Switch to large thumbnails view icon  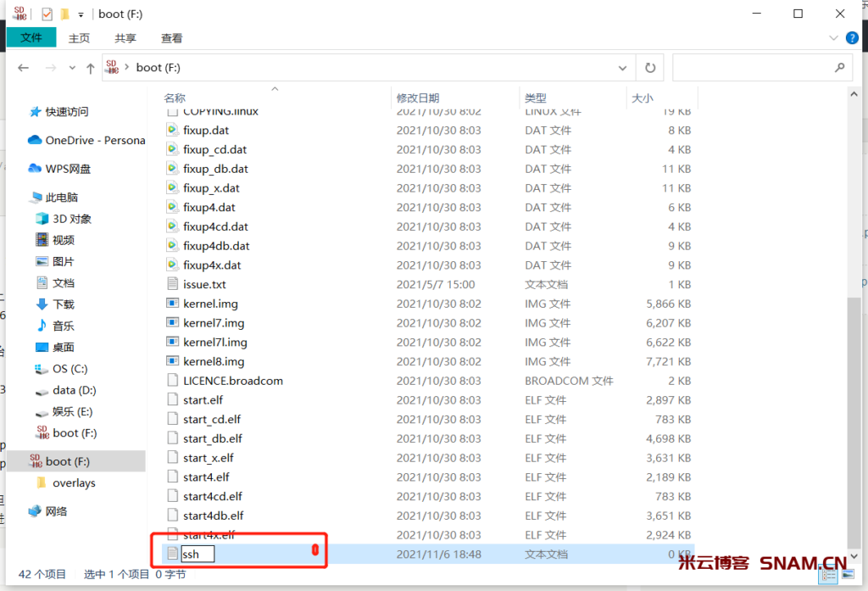point(844,575)
